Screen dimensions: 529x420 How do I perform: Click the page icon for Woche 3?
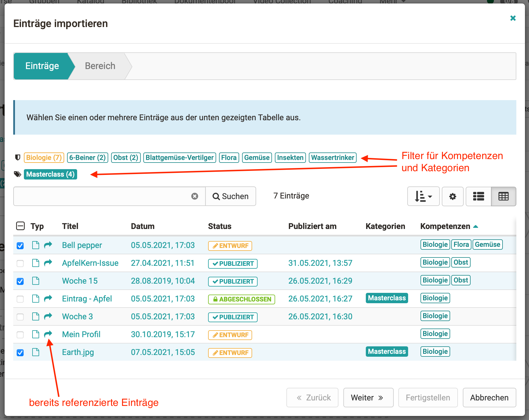click(x=36, y=316)
